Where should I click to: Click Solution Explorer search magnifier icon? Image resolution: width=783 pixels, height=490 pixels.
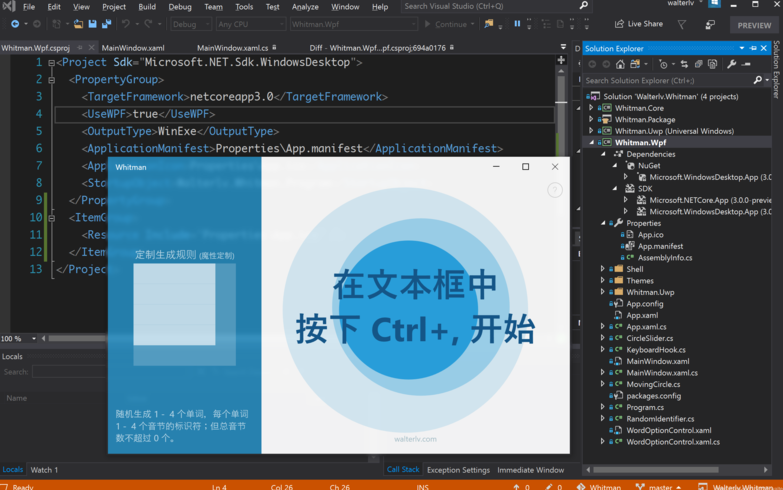[x=758, y=80]
